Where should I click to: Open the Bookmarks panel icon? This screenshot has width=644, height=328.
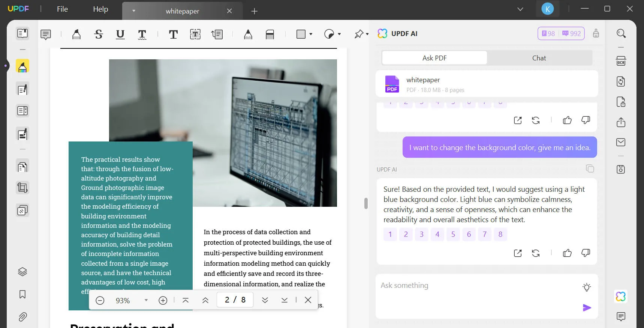(22, 294)
